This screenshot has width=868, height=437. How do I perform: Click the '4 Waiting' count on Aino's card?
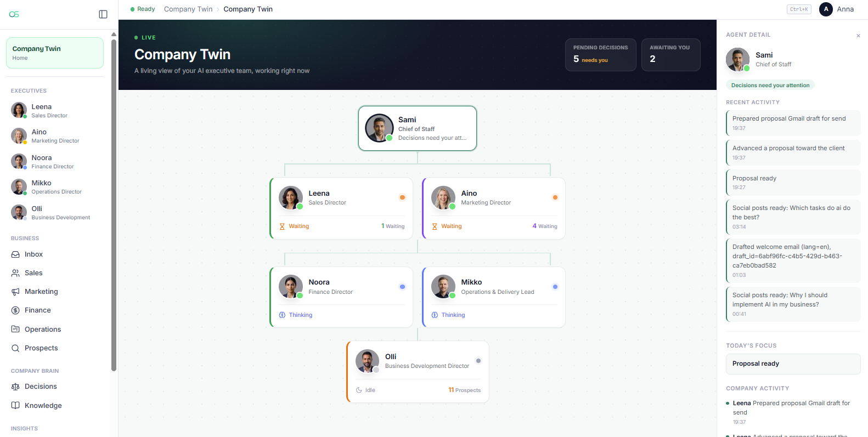click(x=545, y=226)
